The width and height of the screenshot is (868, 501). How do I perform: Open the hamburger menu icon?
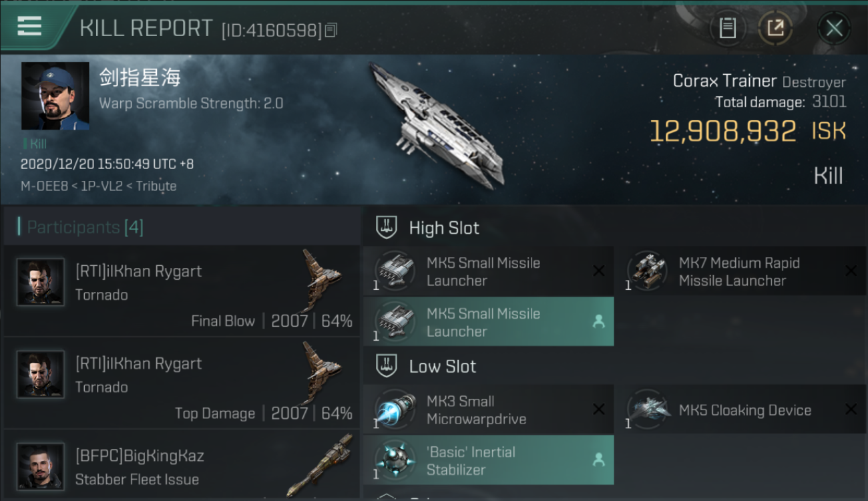(29, 26)
